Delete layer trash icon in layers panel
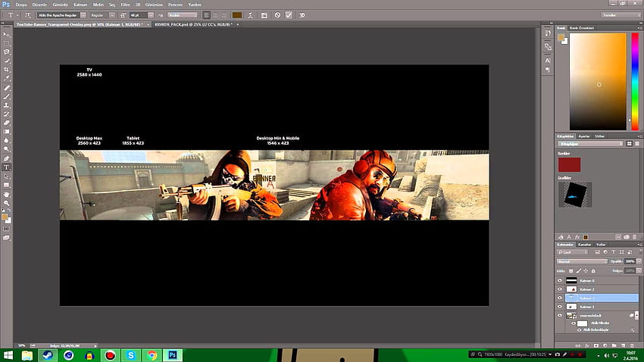Screen dimensions: 644x362 tap(632, 345)
